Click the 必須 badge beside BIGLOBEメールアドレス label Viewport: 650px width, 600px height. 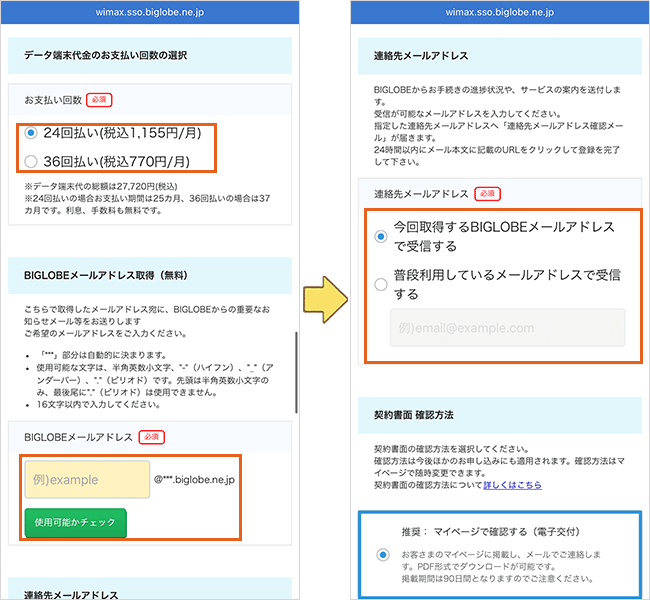pyautogui.click(x=152, y=437)
